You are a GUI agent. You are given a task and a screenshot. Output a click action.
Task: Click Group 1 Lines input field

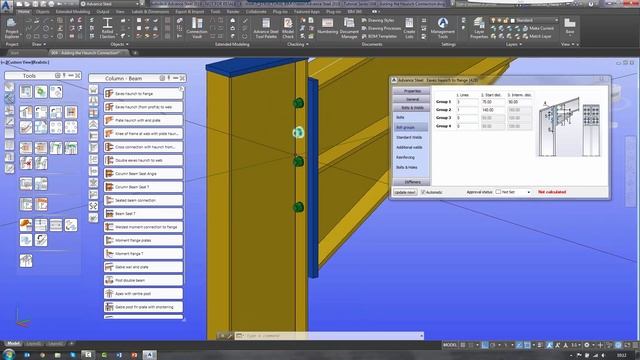467,102
